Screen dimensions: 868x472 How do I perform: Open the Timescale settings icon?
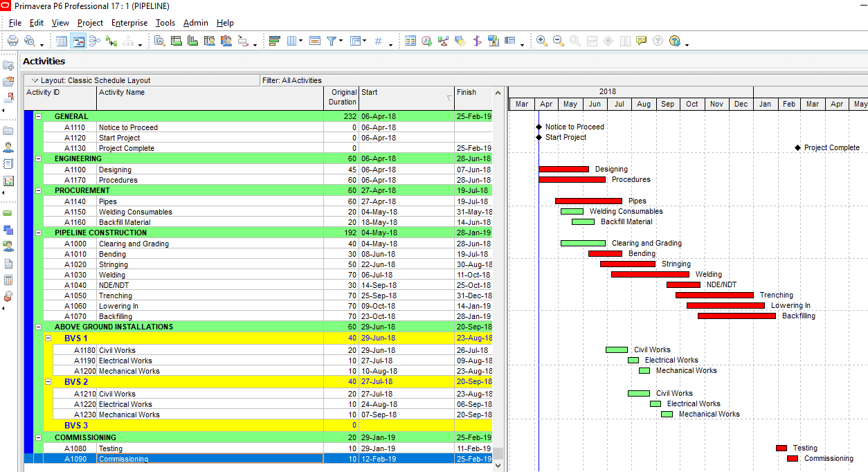tap(314, 41)
